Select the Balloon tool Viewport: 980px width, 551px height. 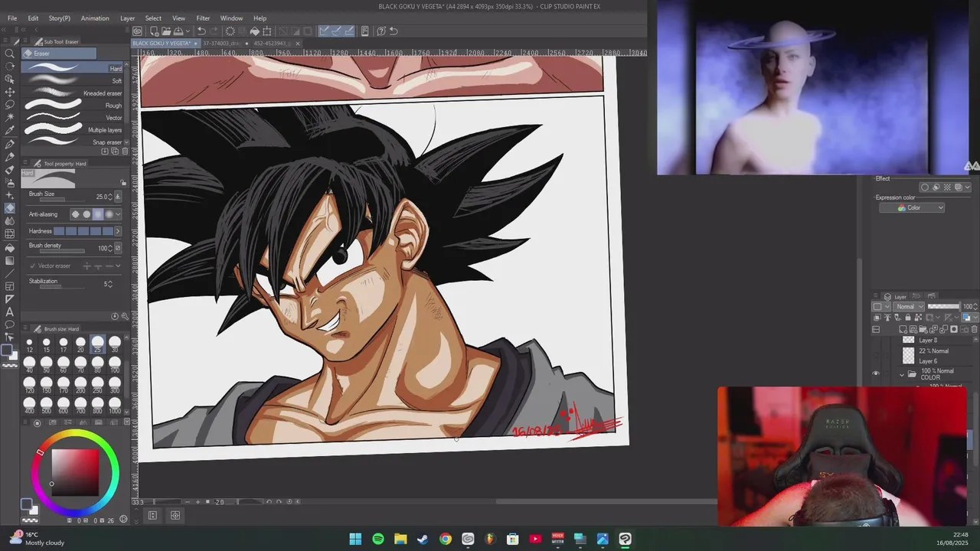click(9, 324)
